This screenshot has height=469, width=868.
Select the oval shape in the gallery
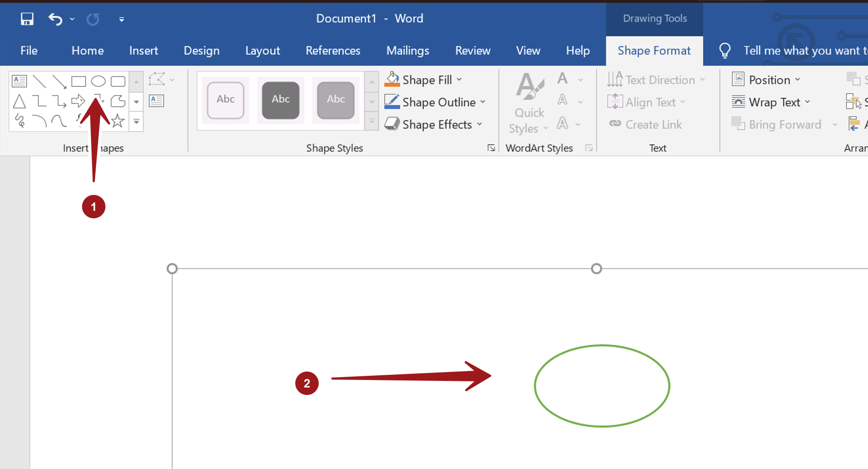98,81
